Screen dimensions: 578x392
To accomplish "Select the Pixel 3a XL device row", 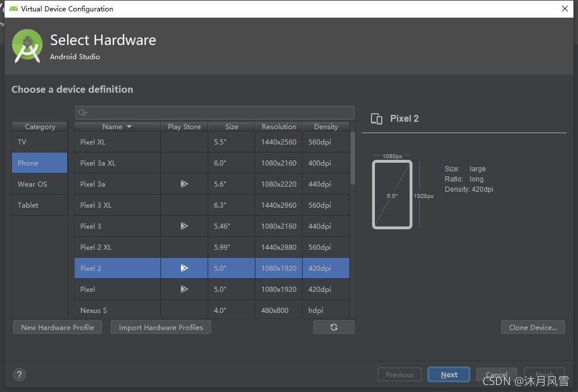I will click(212, 163).
